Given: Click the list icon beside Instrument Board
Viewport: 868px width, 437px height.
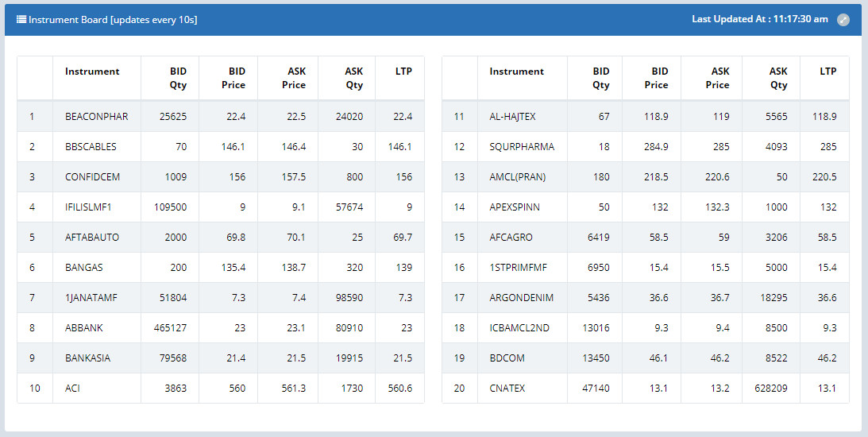Looking at the screenshot, I should point(21,19).
